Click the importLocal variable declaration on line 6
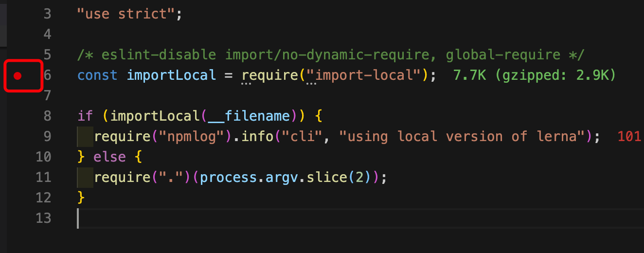 click(x=171, y=75)
